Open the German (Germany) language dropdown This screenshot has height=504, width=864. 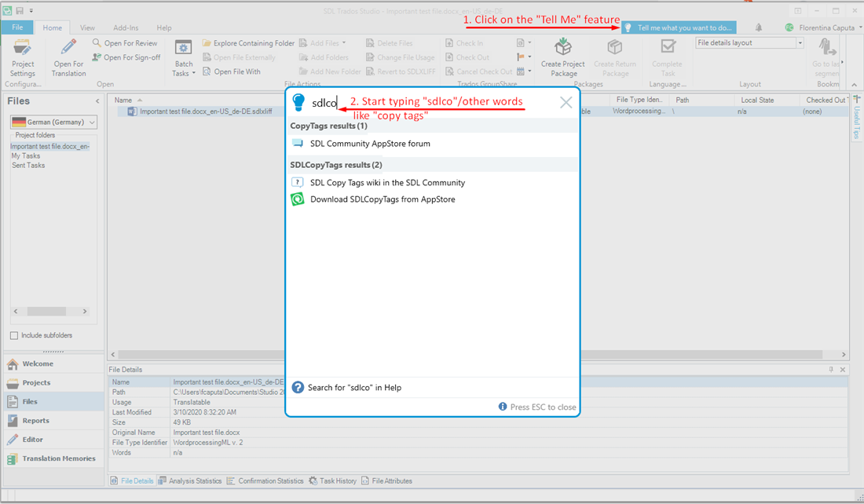53,122
